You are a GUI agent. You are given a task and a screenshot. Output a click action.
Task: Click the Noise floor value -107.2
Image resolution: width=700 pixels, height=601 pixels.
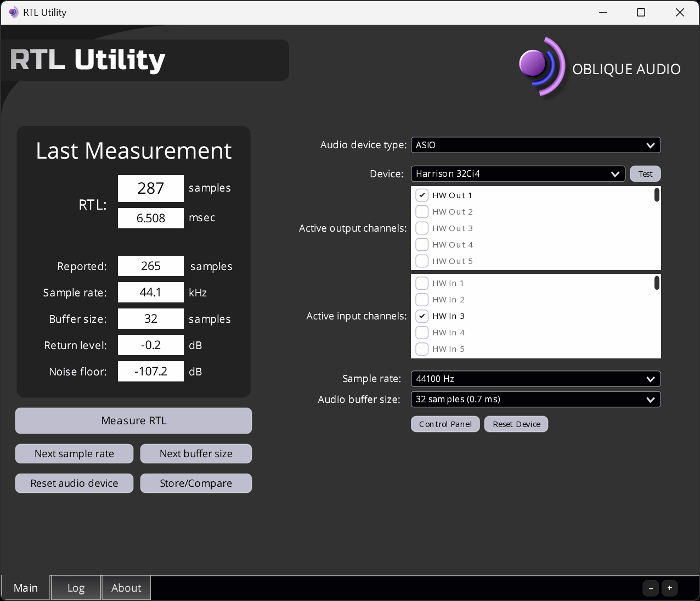pyautogui.click(x=151, y=371)
